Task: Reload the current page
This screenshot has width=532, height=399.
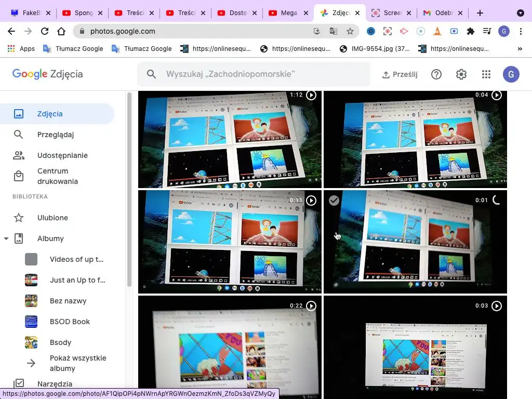Action: point(45,31)
